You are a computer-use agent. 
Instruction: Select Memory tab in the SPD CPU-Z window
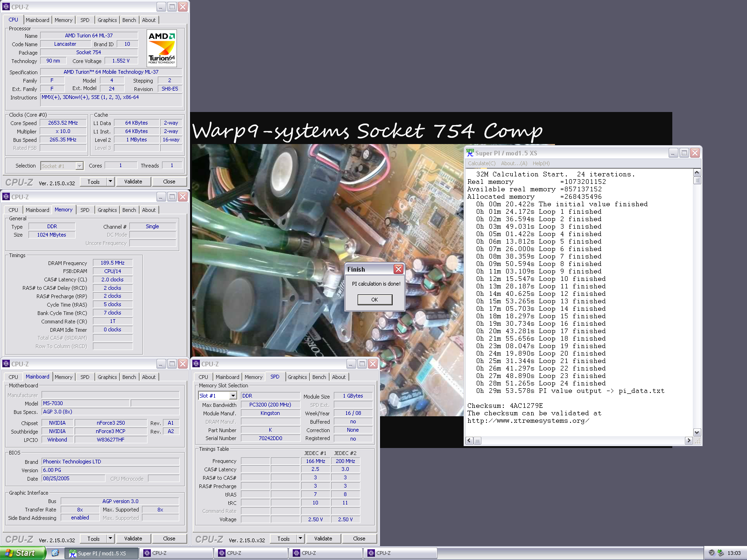[254, 377]
